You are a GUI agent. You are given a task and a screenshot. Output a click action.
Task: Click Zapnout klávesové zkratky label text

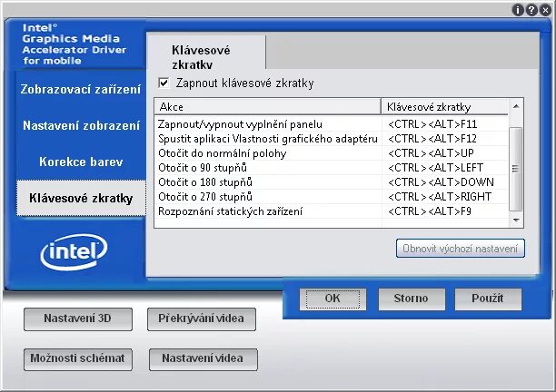coord(245,83)
